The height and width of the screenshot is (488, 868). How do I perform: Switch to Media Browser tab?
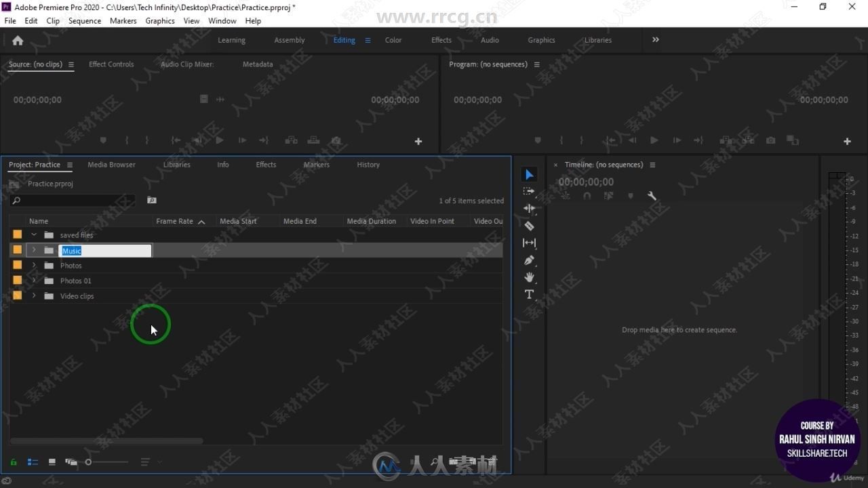[x=111, y=165]
